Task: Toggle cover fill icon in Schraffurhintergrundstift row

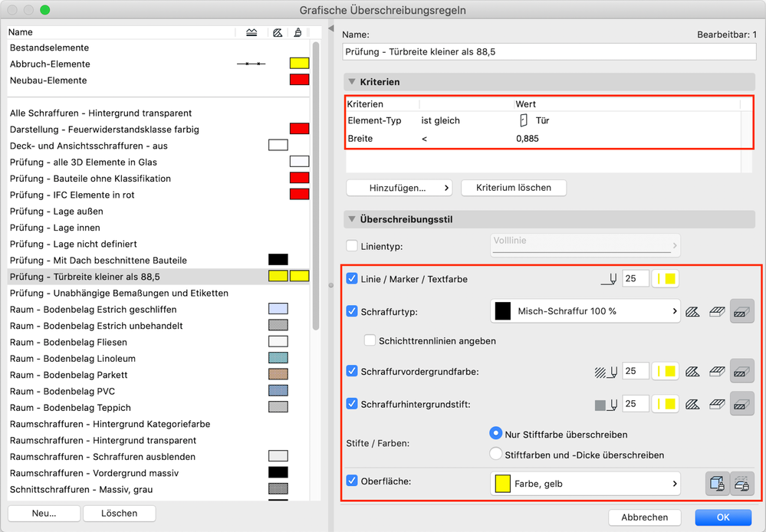Action: [717, 405]
